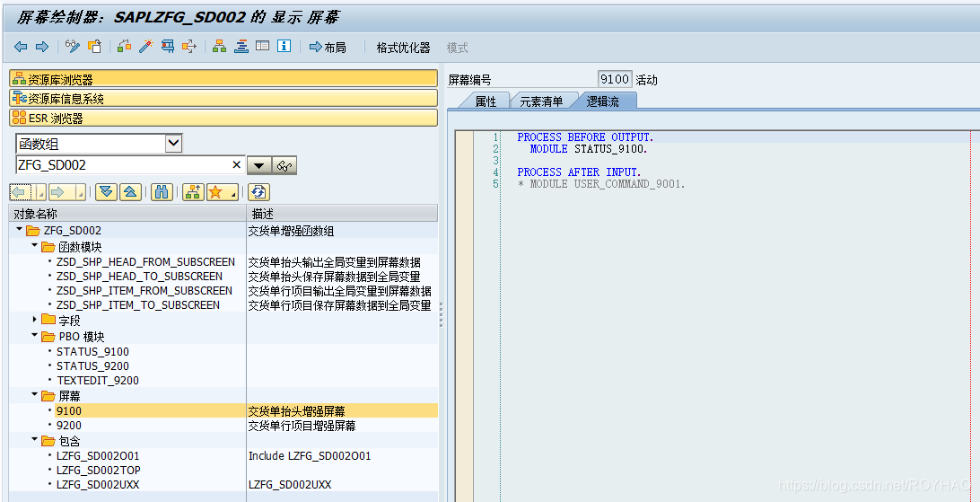Click the superordinate object list icon
Viewport: 980px width, 502px height.
coord(194,192)
